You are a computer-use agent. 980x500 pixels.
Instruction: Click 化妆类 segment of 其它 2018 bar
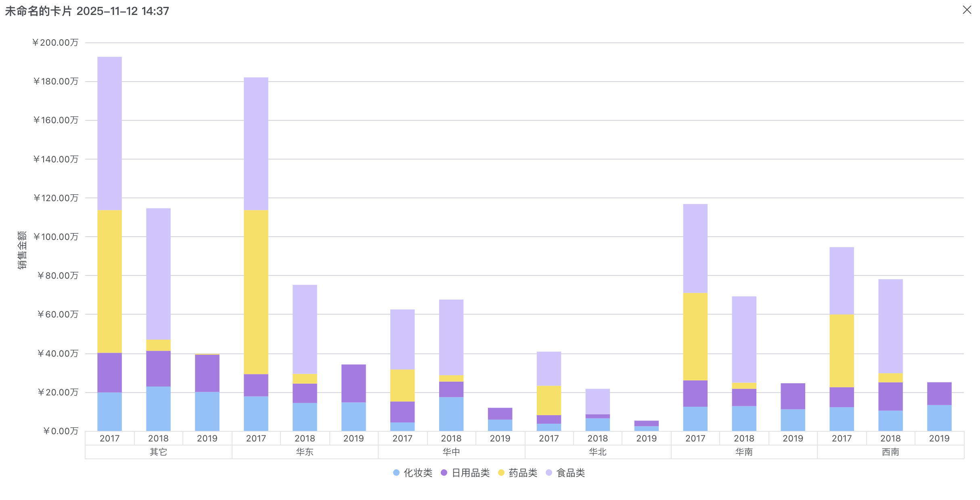coord(158,409)
